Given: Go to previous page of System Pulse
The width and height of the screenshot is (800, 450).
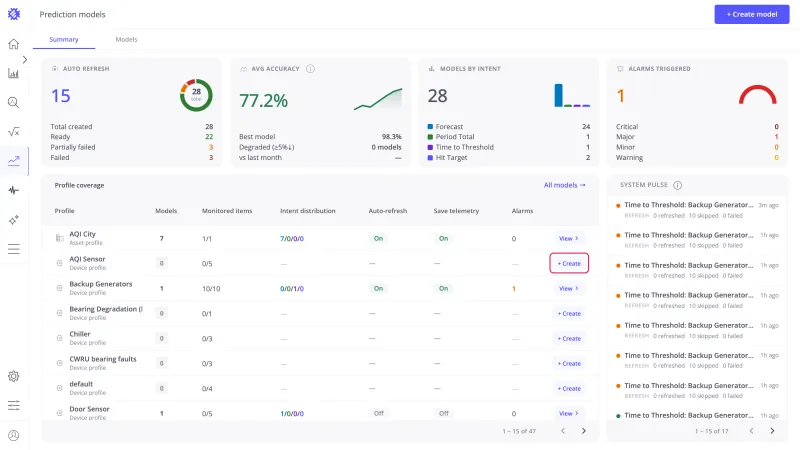Looking at the screenshot, I should click(751, 431).
